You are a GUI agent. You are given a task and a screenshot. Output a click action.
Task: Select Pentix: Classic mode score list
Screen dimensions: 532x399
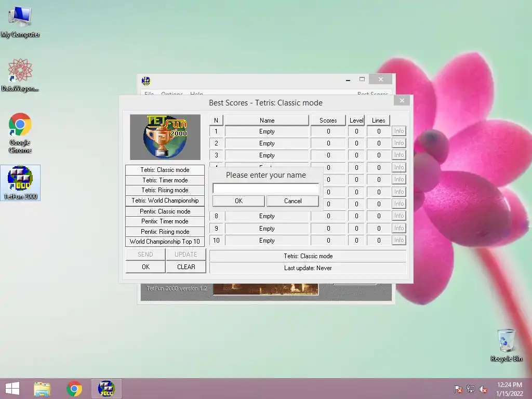pyautogui.click(x=165, y=211)
